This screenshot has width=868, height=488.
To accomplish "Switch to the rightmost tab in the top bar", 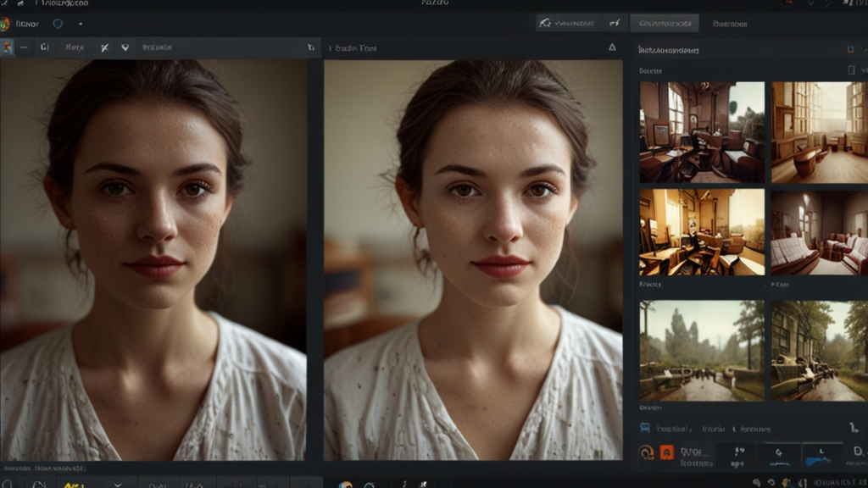I will coord(730,23).
